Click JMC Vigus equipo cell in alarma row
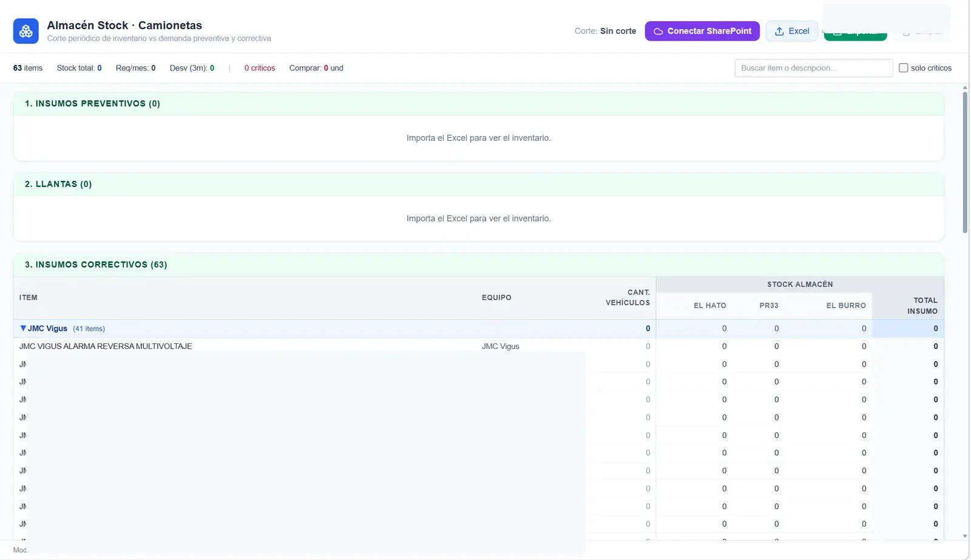Screen dimensions: 971x560 click(x=501, y=346)
